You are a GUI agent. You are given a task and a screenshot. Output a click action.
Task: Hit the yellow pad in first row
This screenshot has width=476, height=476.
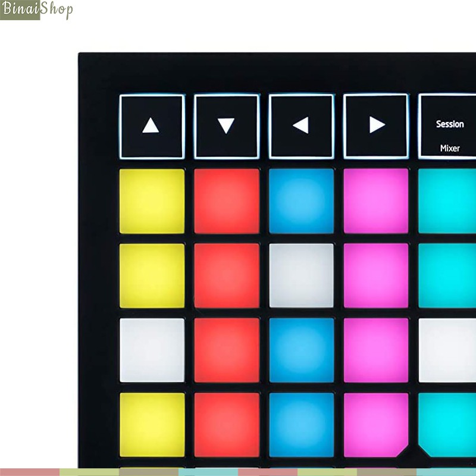(152, 201)
